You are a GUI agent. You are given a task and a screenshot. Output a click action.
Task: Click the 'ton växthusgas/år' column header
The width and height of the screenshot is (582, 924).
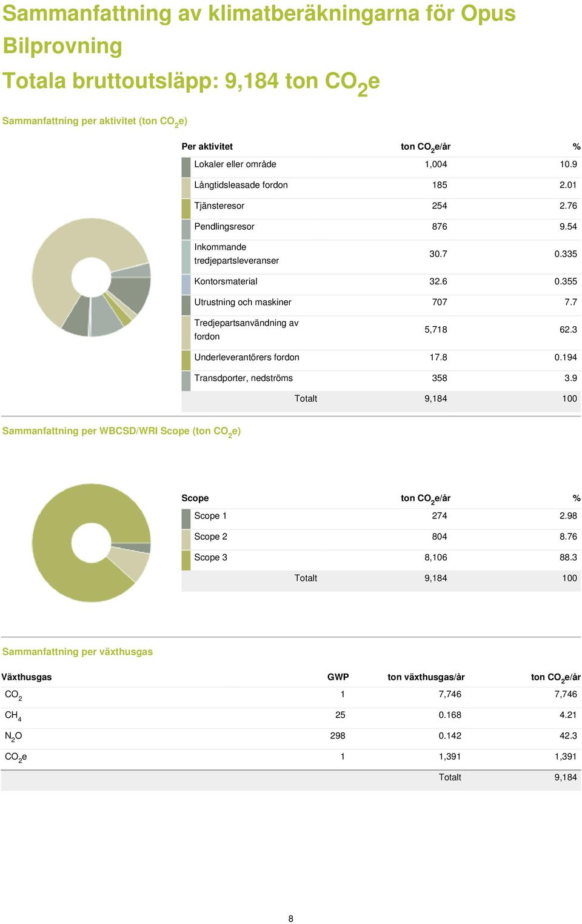point(426,677)
